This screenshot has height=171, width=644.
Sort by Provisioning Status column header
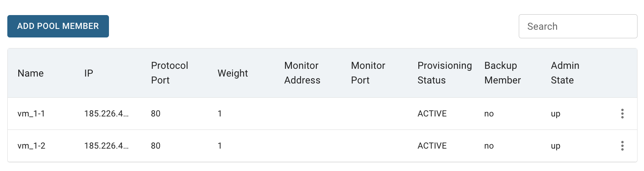point(445,73)
